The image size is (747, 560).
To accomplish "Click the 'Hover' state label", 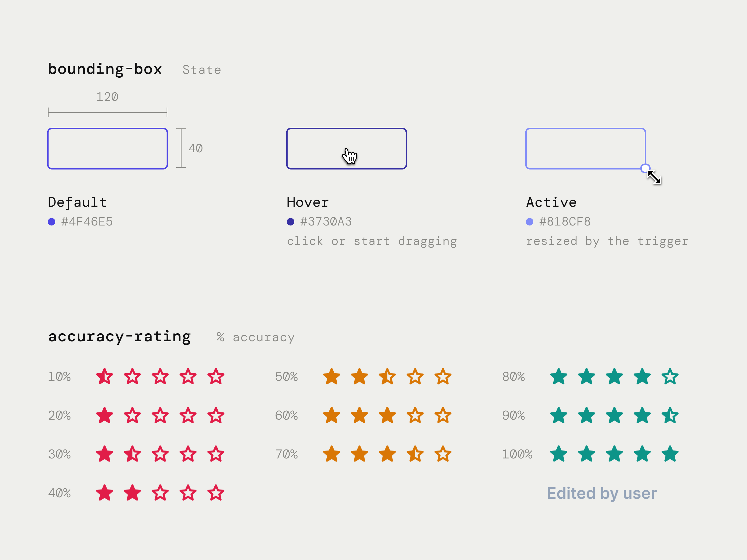I will pos(308,203).
